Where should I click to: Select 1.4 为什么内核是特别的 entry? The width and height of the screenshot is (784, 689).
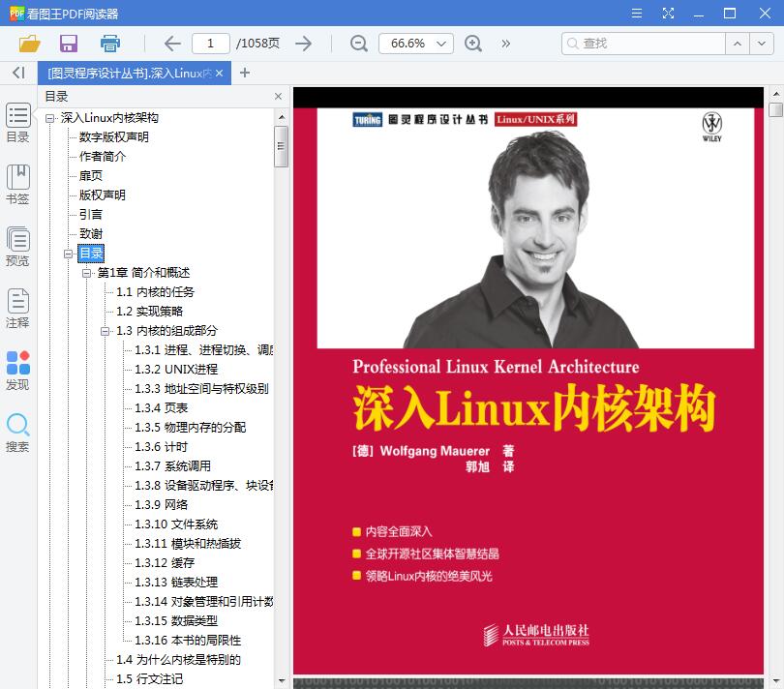pos(178,660)
